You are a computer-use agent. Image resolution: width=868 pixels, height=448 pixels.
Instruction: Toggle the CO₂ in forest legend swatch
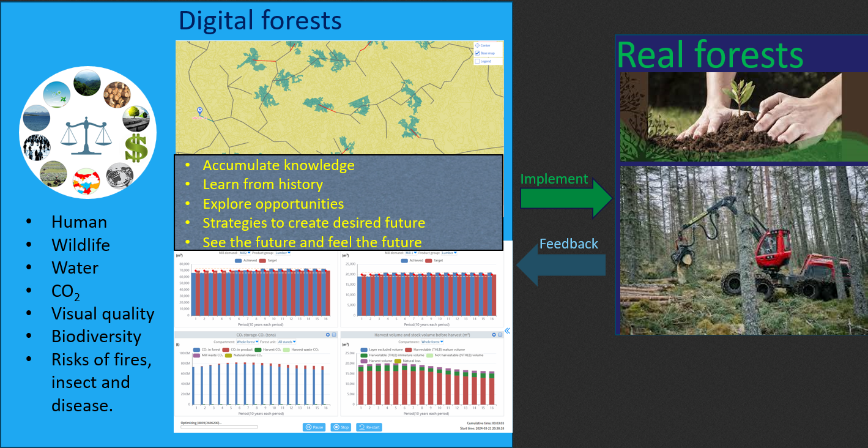pos(196,349)
